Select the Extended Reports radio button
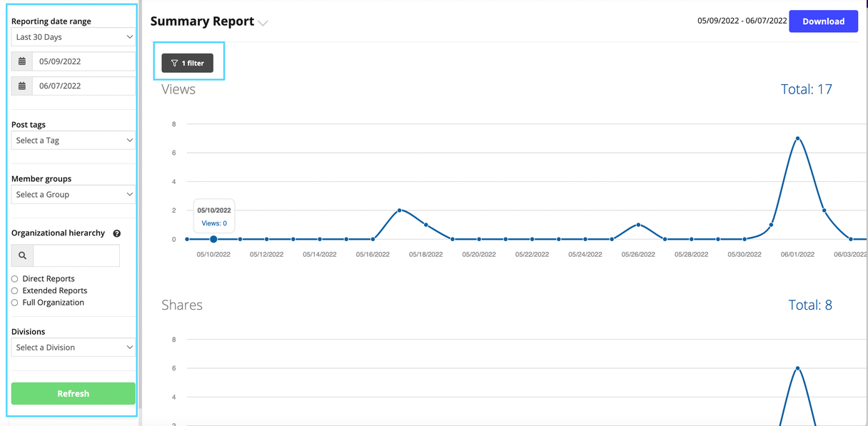This screenshot has width=868, height=426. click(15, 291)
